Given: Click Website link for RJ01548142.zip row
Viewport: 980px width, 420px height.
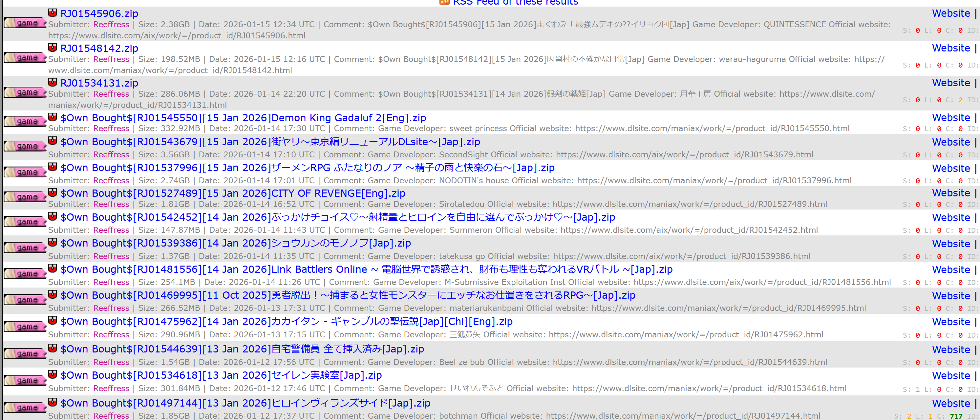Looking at the screenshot, I should [x=950, y=48].
